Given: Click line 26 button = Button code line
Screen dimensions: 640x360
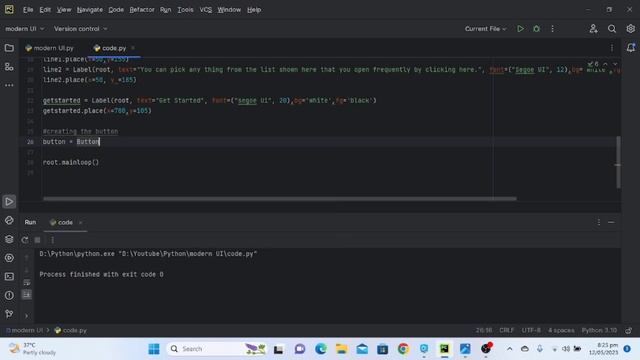Looking at the screenshot, I should pyautogui.click(x=71, y=142).
